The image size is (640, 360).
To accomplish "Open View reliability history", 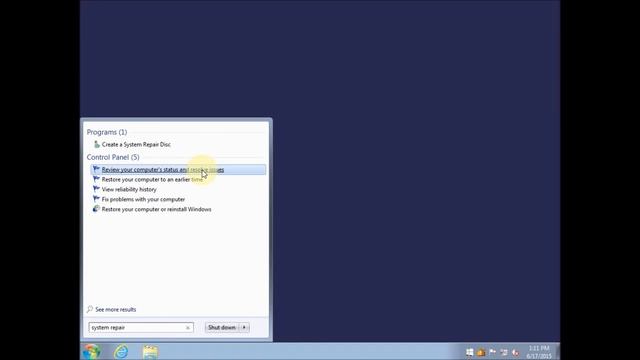I will 129,189.
